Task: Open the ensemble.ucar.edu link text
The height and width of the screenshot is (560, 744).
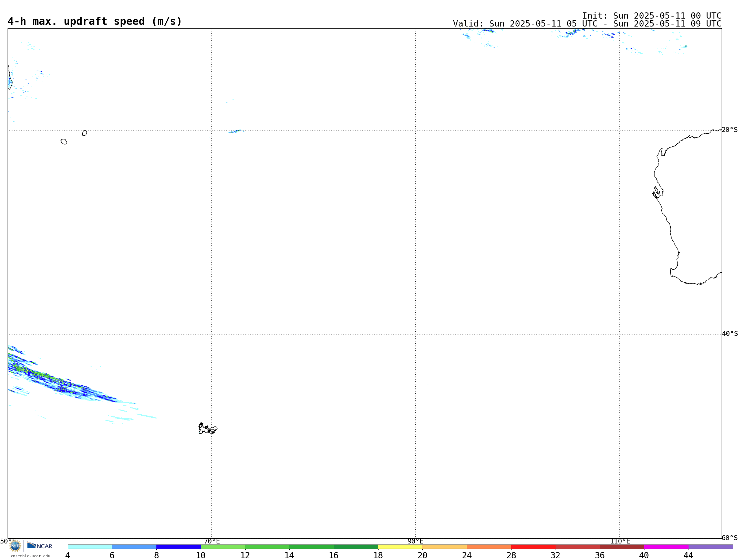Action: click(31, 556)
